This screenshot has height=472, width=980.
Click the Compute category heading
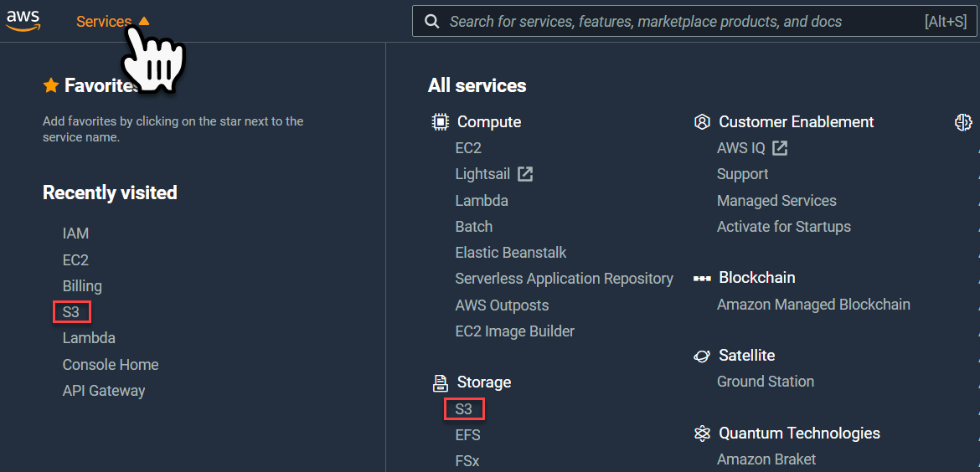(x=489, y=121)
